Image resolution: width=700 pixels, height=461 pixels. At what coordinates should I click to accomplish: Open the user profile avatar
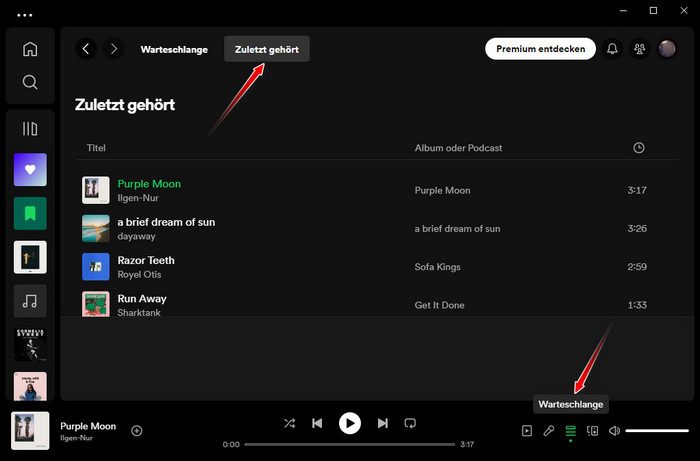pos(667,49)
